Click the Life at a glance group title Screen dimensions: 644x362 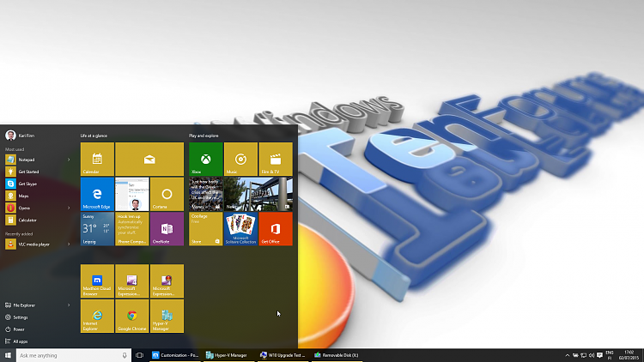tap(94, 136)
